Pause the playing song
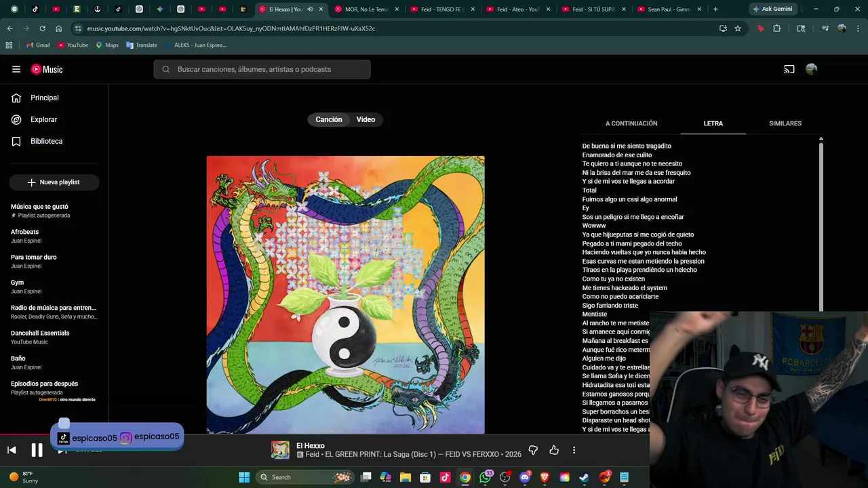Viewport: 868px width, 488px height. click(x=37, y=450)
